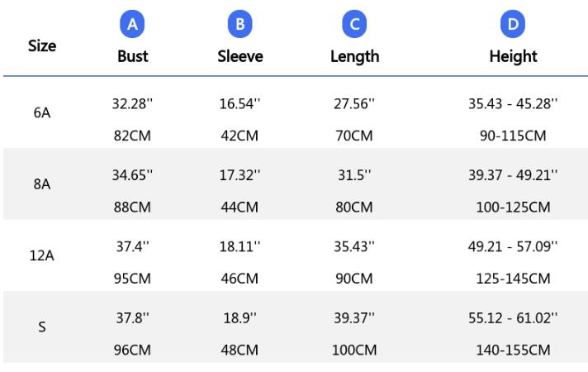588x372 pixels.
Task: Click the blue B circle icon
Action: 240,24
